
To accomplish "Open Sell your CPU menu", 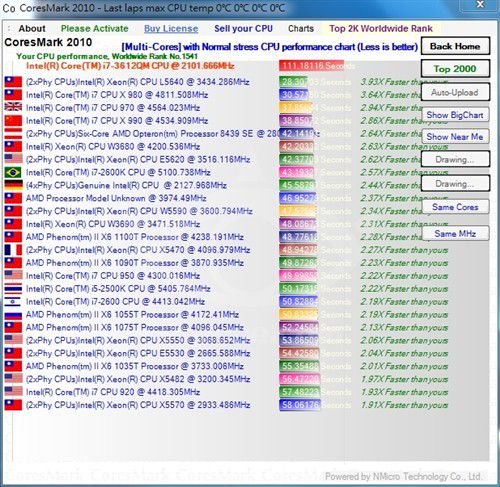I will (243, 29).
